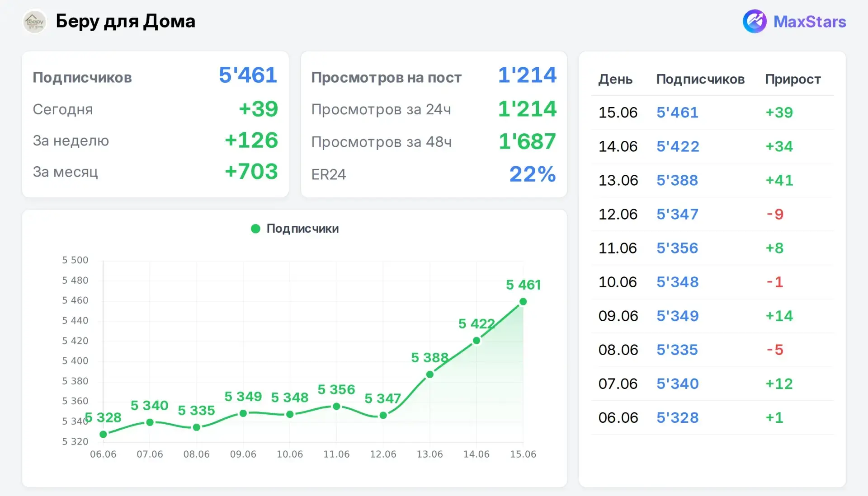Click the Просмотров за 24ч label

pos(381,109)
